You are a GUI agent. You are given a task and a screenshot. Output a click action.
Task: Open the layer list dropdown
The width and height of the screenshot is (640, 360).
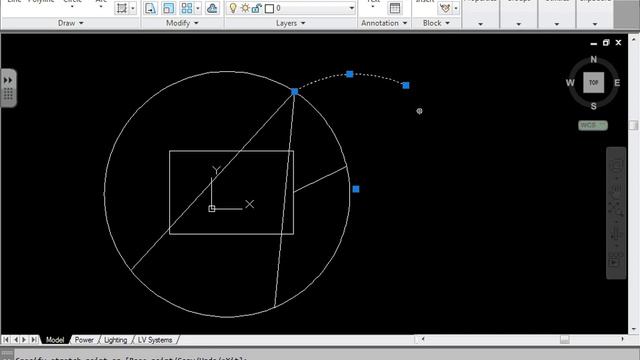[x=351, y=8]
